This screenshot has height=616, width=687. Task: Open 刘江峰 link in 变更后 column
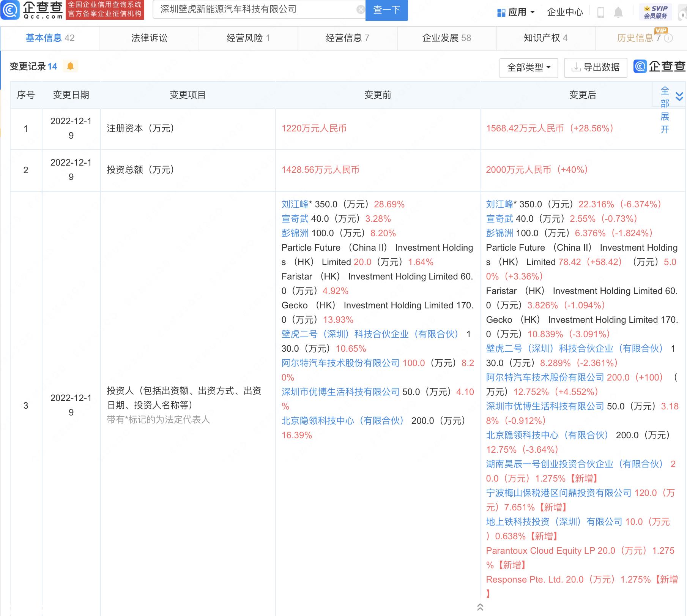500,204
